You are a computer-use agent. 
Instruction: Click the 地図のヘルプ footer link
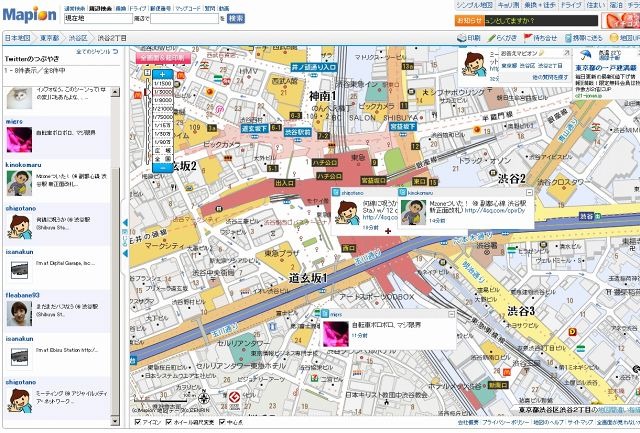pos(548,422)
